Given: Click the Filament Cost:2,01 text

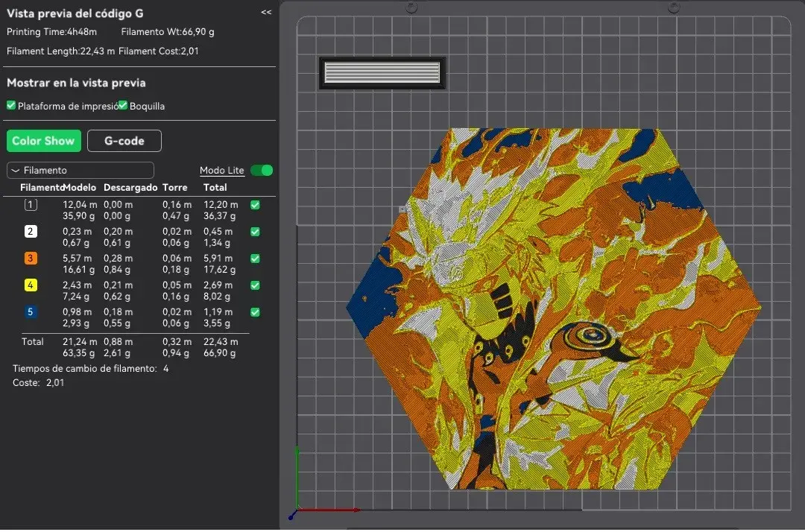Looking at the screenshot, I should [159, 51].
